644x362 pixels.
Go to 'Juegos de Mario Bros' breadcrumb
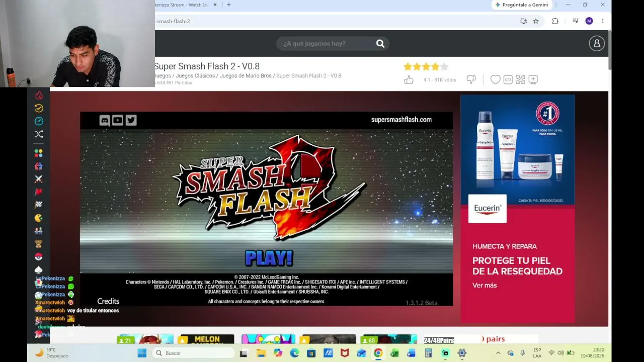click(246, 76)
